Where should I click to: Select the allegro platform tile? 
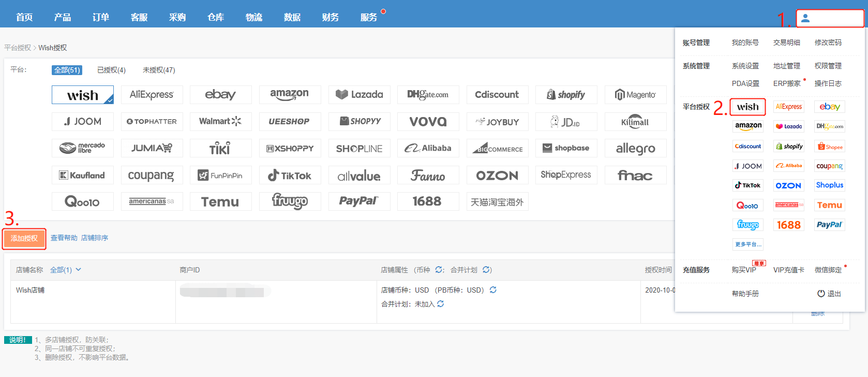(x=635, y=148)
